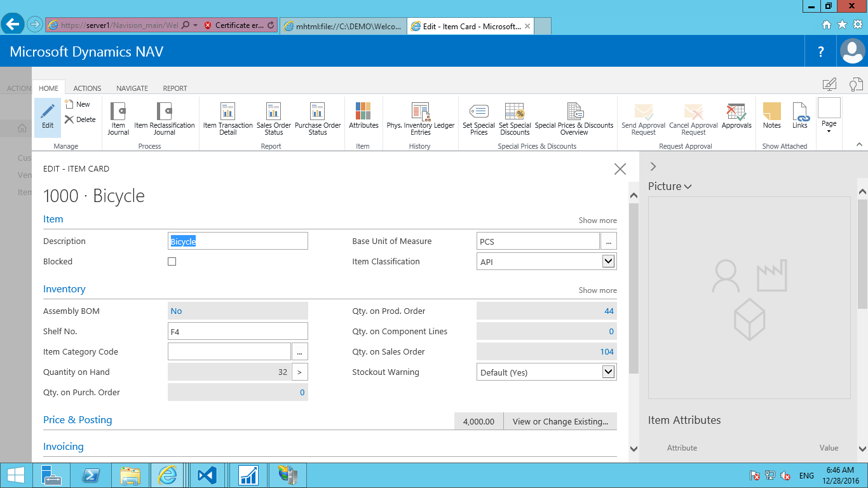The image size is (868, 488).
Task: Click the help question mark icon
Action: pyautogui.click(x=821, y=51)
